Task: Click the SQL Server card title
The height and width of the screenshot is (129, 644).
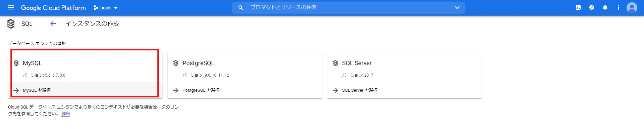Action: (357, 63)
